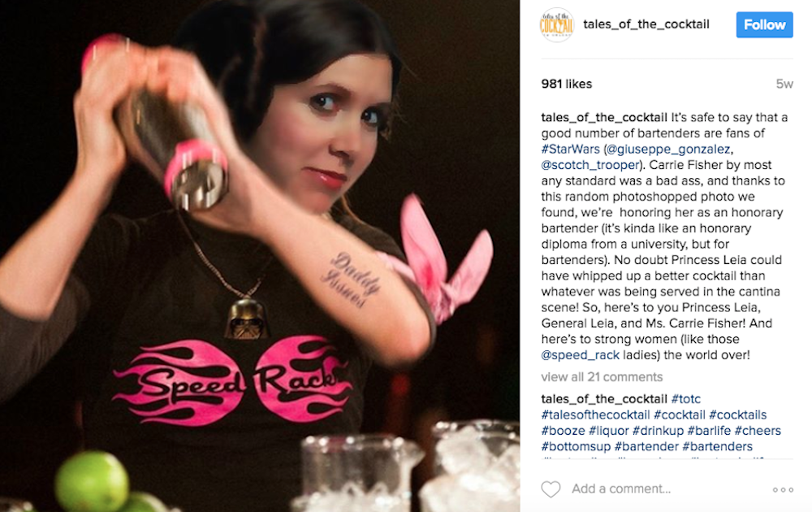Open the #StarWars hashtag
Image resolution: width=812 pixels, height=512 pixels.
pos(570,150)
